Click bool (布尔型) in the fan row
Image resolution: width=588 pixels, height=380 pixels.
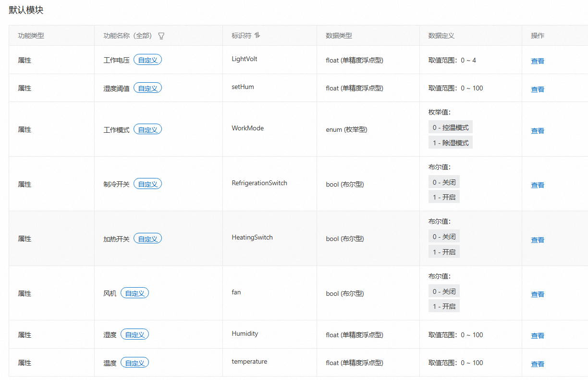click(345, 293)
